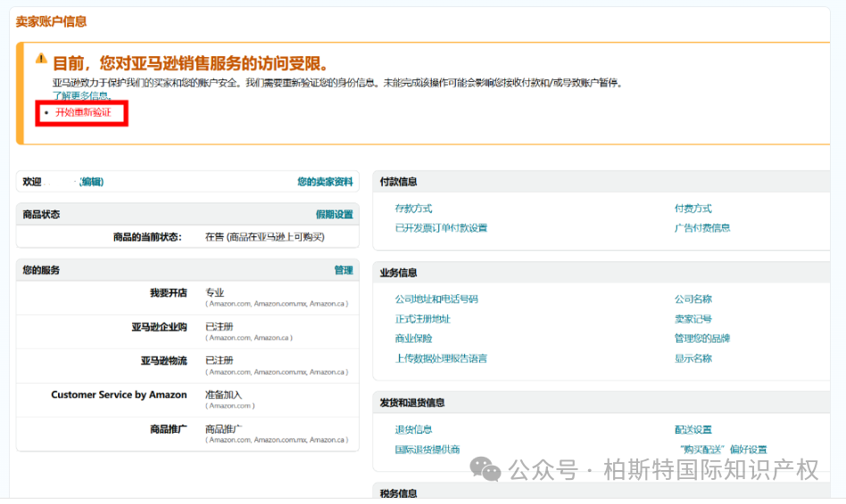Open 假期设置 link
The image size is (846, 504).
point(334,215)
